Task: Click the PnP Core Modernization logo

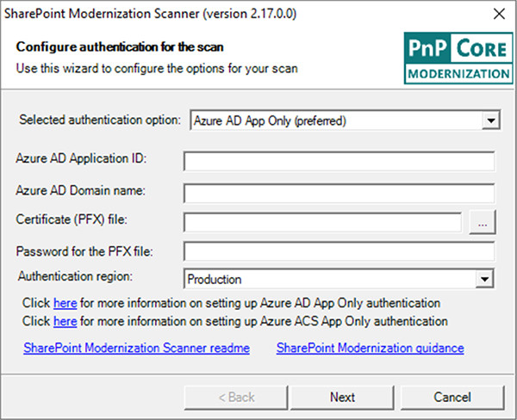Action: (458, 58)
